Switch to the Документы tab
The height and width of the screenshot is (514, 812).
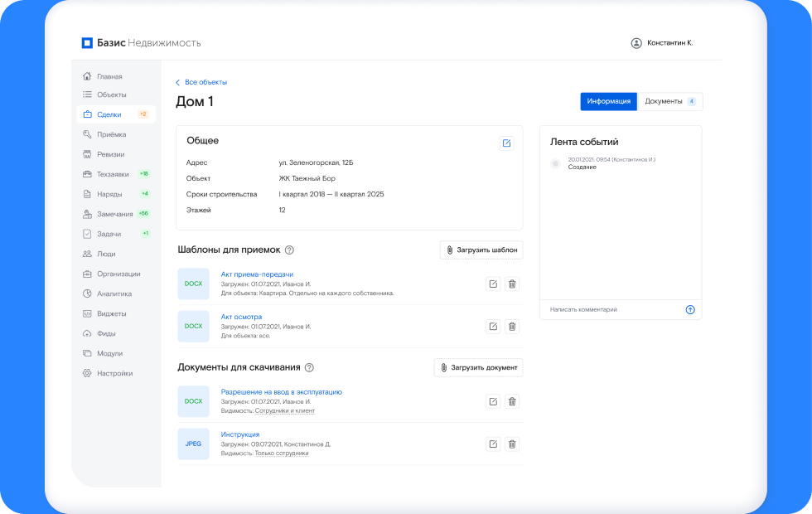670,101
